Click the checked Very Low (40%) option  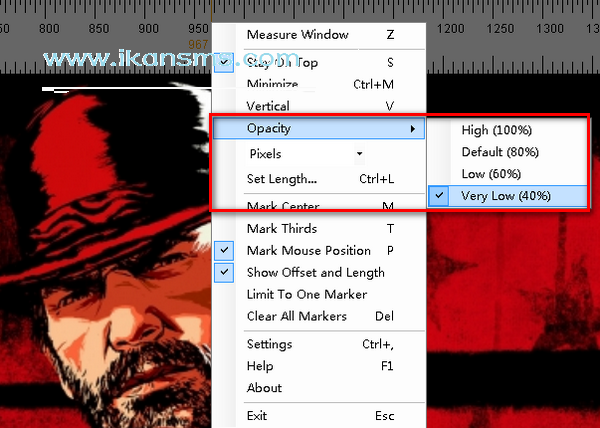[505, 196]
